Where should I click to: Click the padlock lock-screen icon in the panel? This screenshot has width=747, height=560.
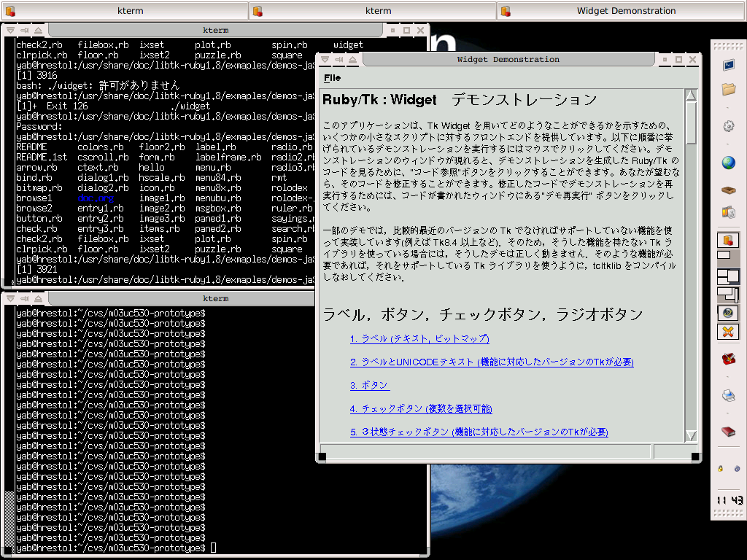coord(720,469)
